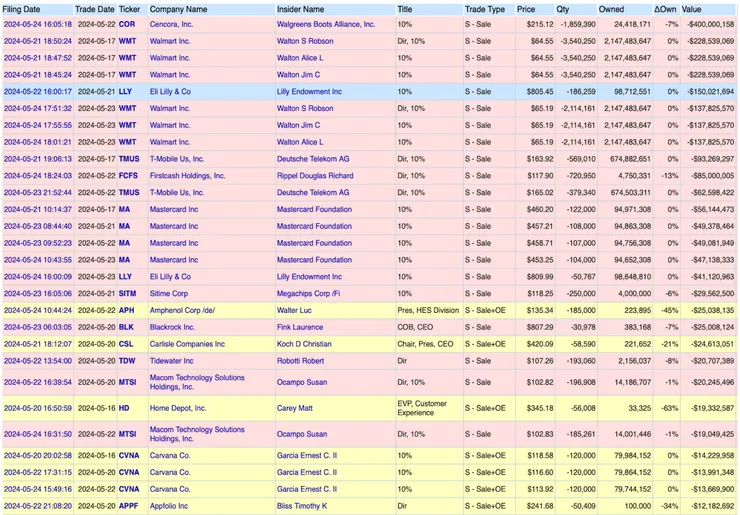Open the APH ticker link
The width and height of the screenshot is (740, 515).
coord(126,310)
